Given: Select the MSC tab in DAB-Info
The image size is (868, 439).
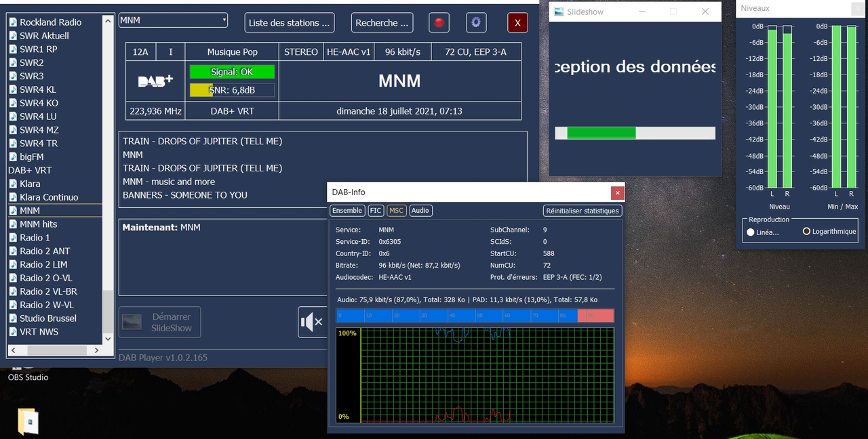Looking at the screenshot, I should tap(397, 211).
